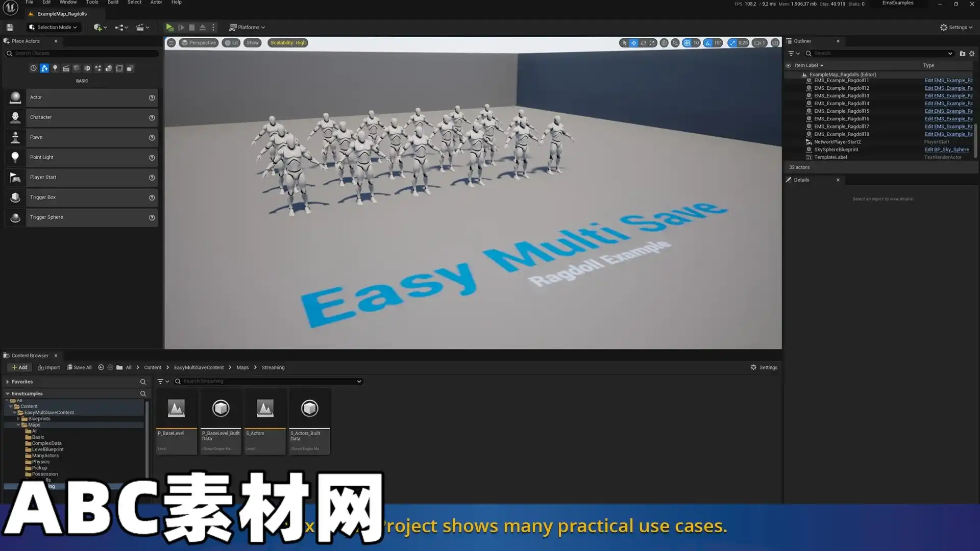
Task: Select the rotate gizmo tool
Action: point(643,43)
